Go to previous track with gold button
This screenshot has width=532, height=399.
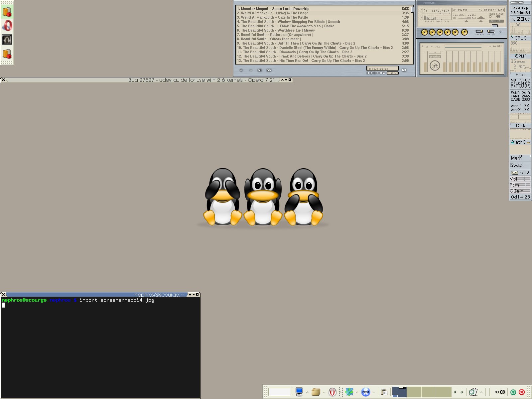(424, 32)
